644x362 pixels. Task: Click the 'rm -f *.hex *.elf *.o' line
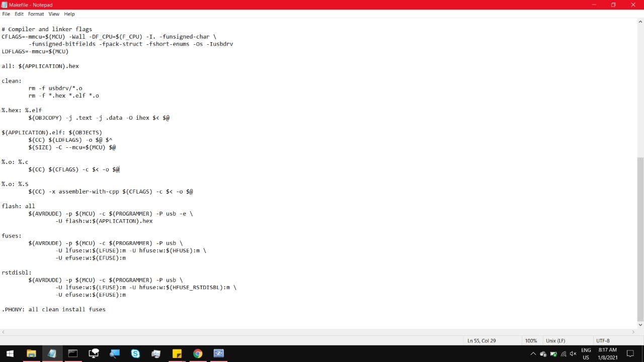click(64, 96)
